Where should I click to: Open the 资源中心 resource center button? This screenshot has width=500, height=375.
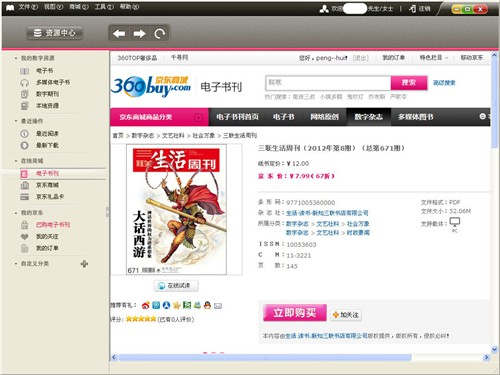click(55, 33)
